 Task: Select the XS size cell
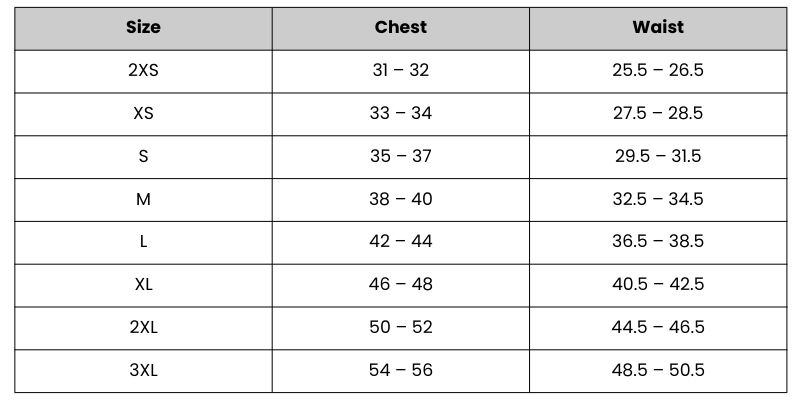(x=143, y=114)
